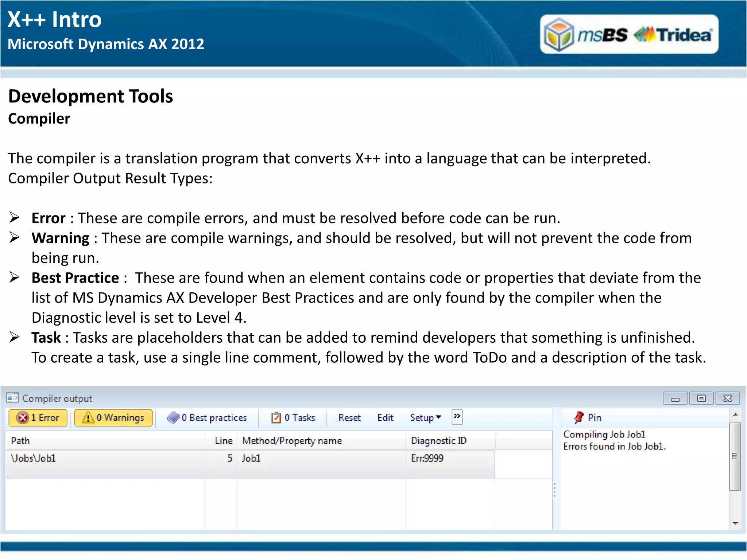The width and height of the screenshot is (747, 560).
Task: Click the tasks clipboard icon
Action: point(276,417)
